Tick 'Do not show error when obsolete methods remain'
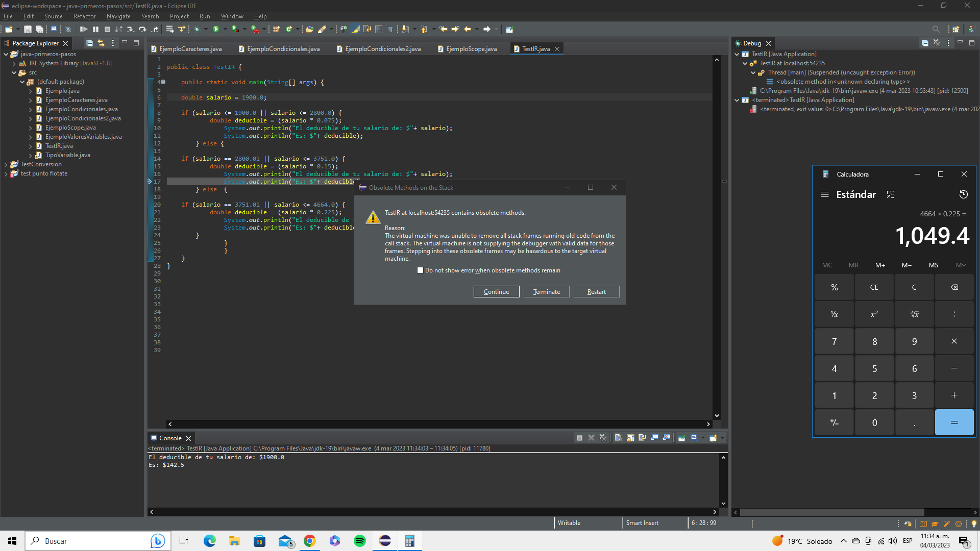 (420, 270)
